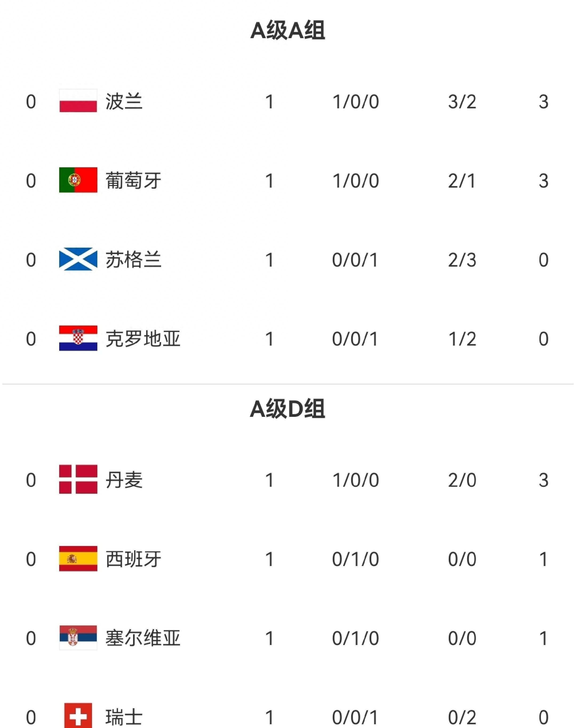
Task: Click the Scotland flag icon
Action: 78,259
